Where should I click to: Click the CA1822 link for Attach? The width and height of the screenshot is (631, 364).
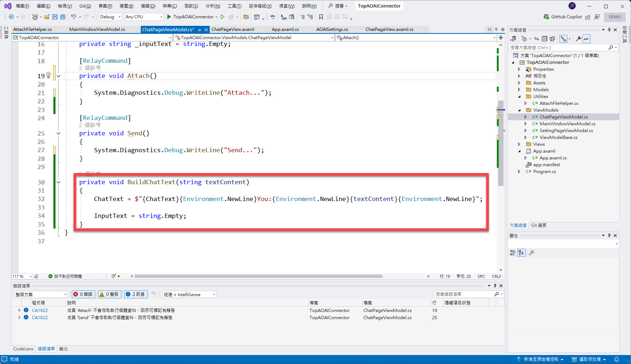pyautogui.click(x=40, y=310)
